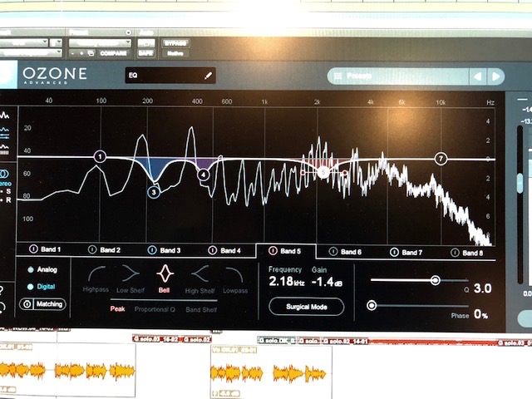The width and height of the screenshot is (532, 399).
Task: Click the Phase value 0%
Action: click(x=481, y=314)
